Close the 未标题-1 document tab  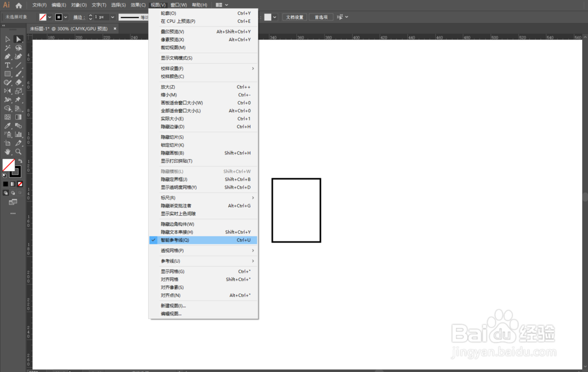click(115, 28)
